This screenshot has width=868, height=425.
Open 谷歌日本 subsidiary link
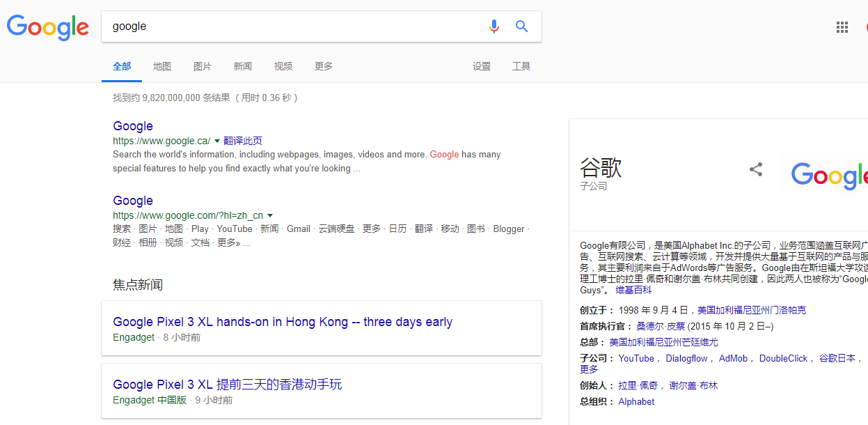coord(837,358)
